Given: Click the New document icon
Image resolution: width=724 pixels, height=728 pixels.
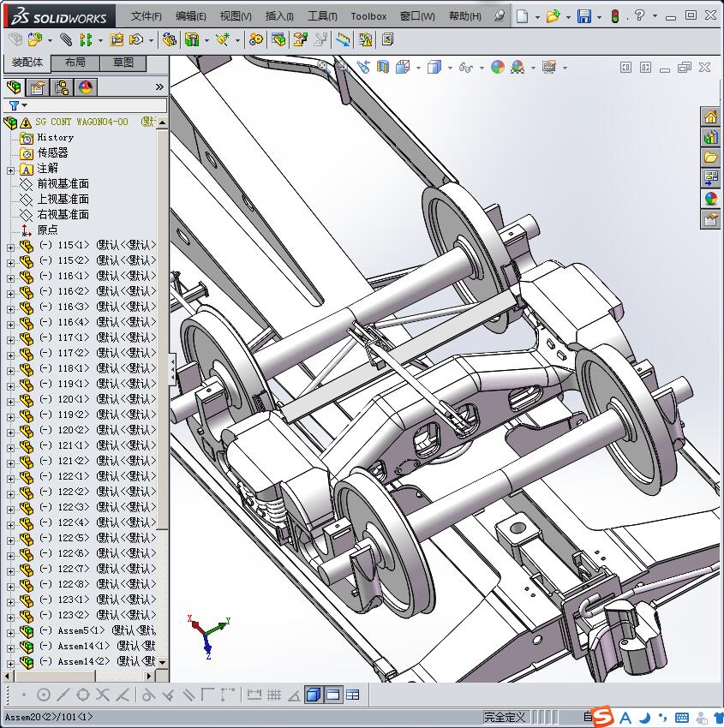Looking at the screenshot, I should click(x=522, y=16).
